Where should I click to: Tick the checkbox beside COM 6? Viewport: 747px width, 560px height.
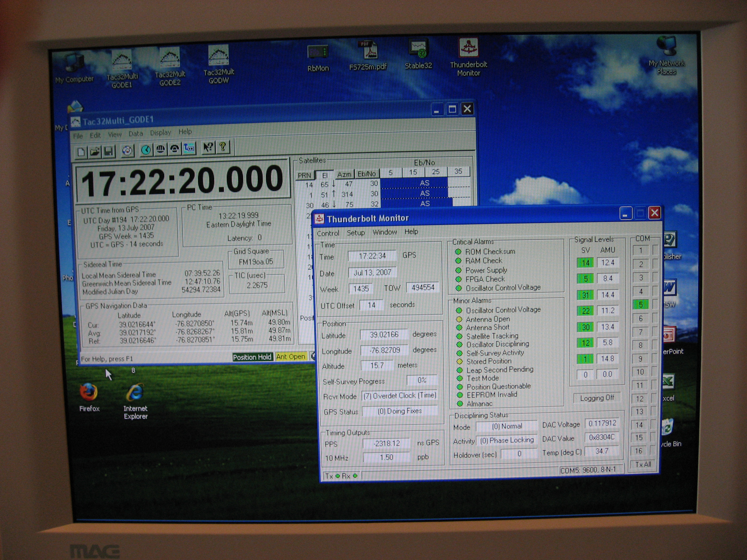pyautogui.click(x=655, y=318)
